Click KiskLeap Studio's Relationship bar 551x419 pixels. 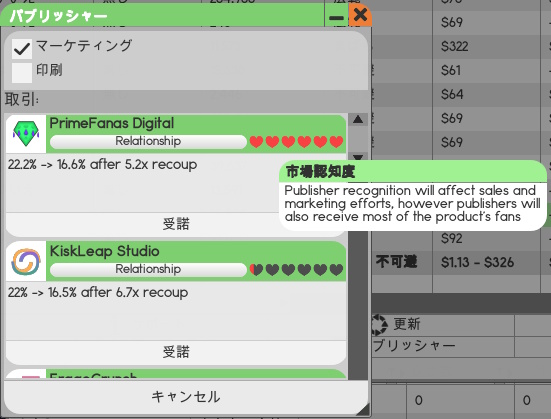point(148,269)
